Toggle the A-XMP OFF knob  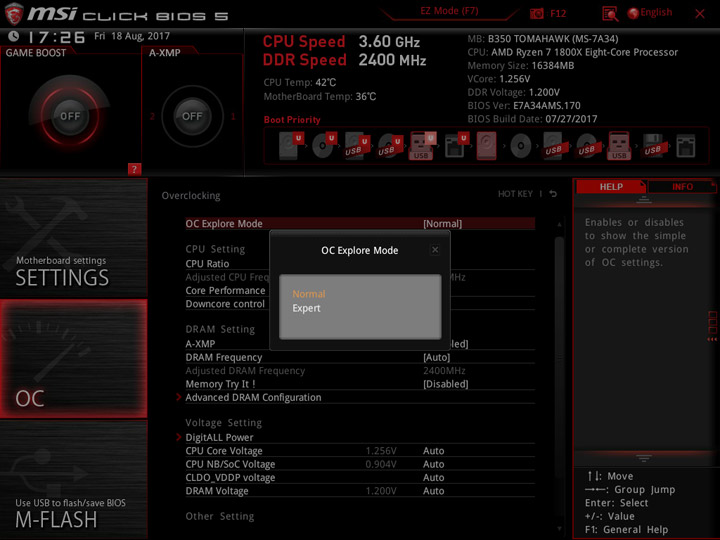pyautogui.click(x=192, y=116)
